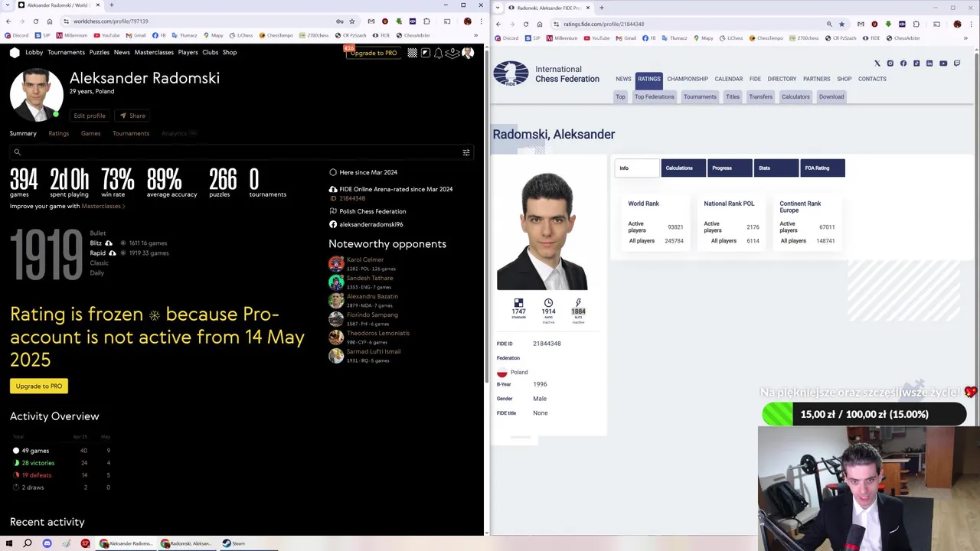
Task: Switch to the Tournaments profile tab
Action: (131, 133)
